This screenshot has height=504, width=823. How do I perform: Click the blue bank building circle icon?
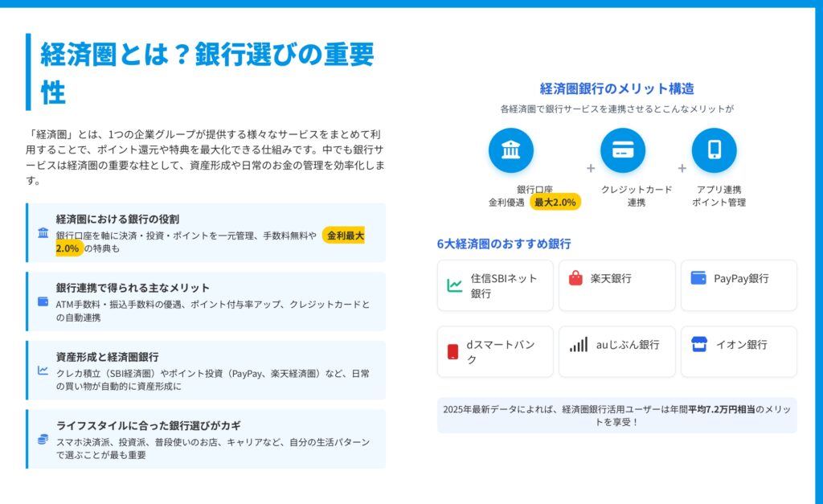[x=510, y=150]
